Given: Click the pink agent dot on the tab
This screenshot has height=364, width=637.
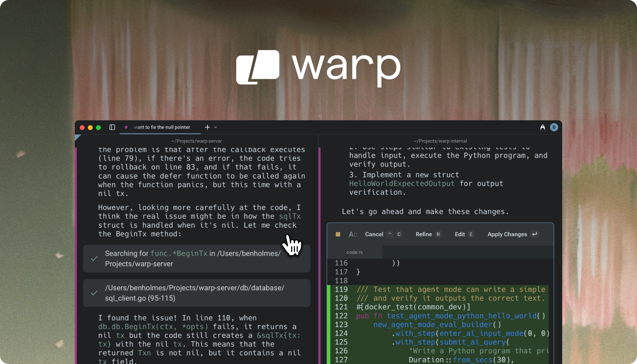Looking at the screenshot, I should point(126,127).
